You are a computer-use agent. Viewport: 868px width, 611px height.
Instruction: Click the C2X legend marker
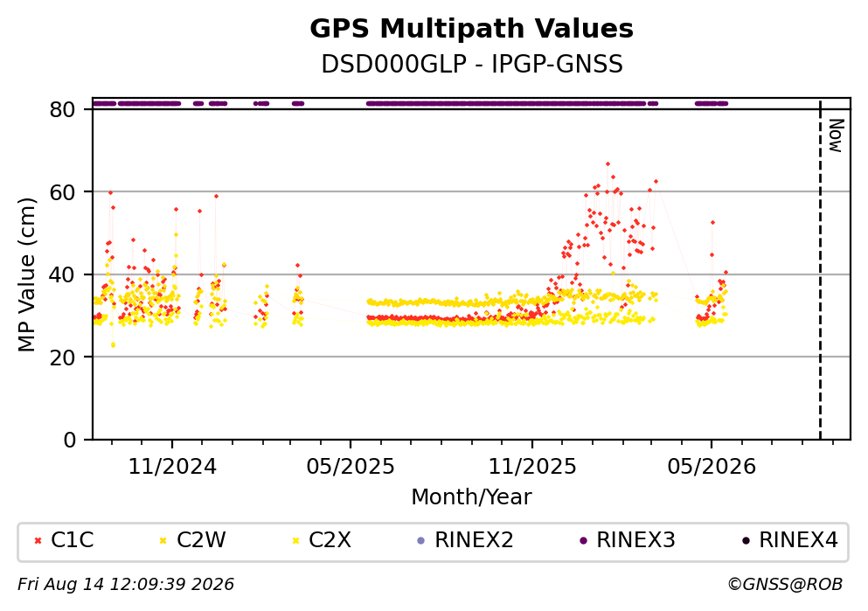pos(295,541)
